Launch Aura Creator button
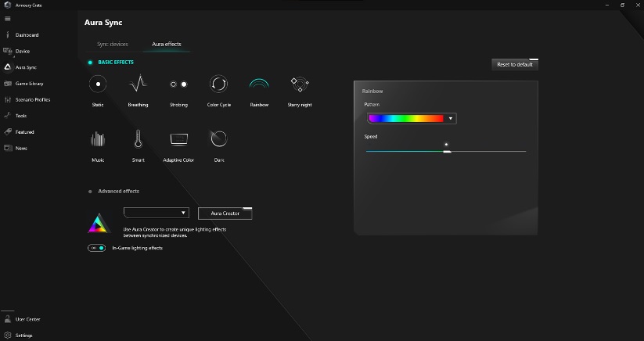Viewport: 644px width, 341px height. coord(225,213)
